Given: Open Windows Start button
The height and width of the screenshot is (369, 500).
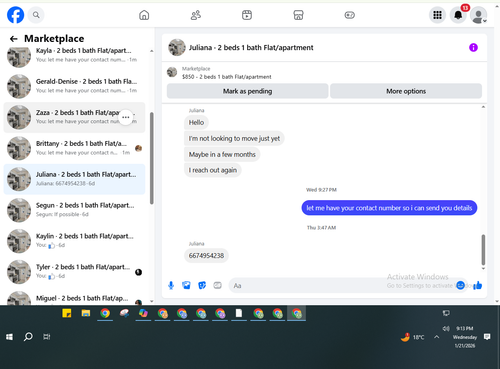Looking at the screenshot, I should (9, 337).
